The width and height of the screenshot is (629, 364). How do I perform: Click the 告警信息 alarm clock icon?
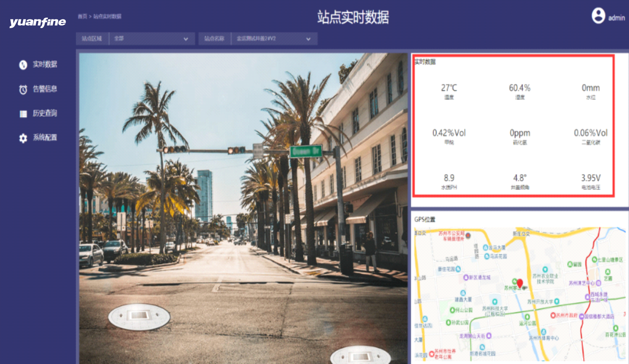click(x=23, y=90)
